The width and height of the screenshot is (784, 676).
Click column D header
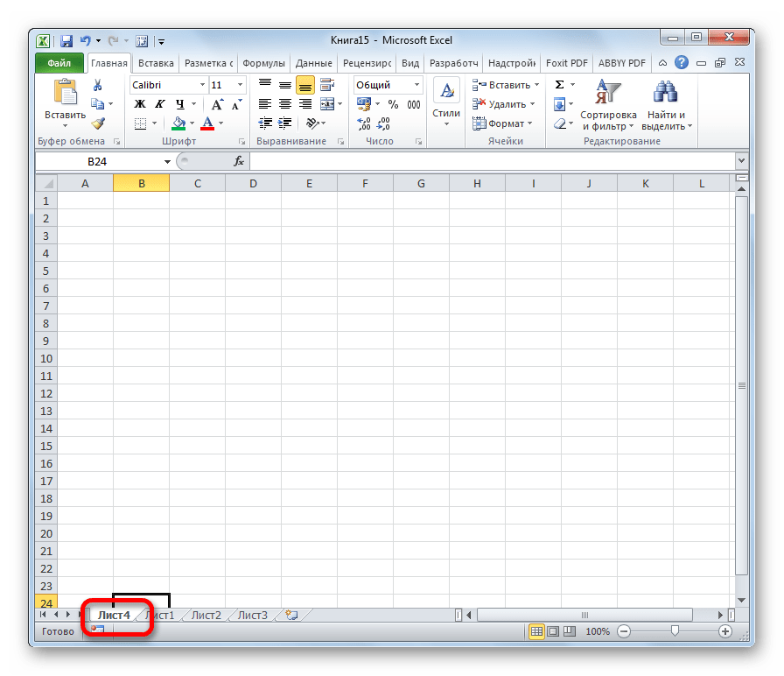click(253, 184)
